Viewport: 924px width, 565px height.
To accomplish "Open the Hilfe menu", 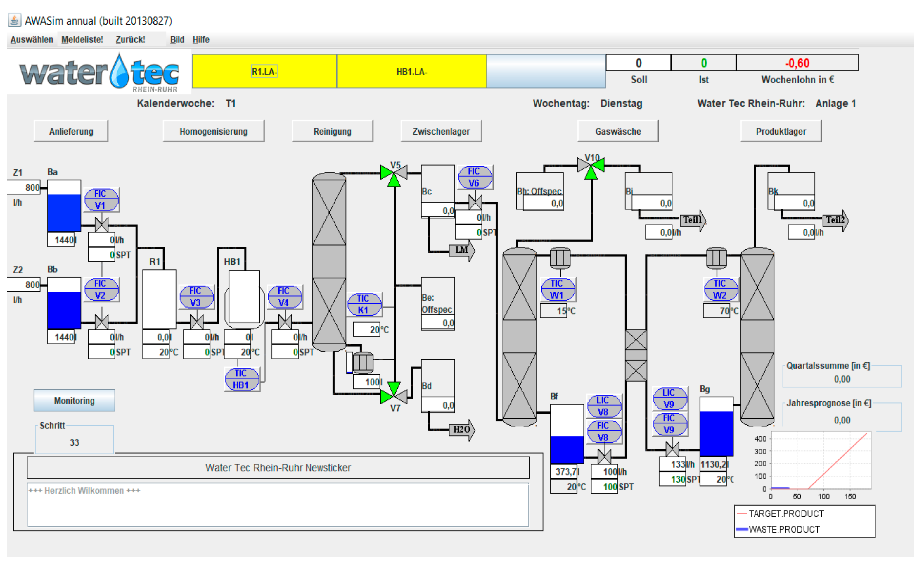I will click(201, 40).
